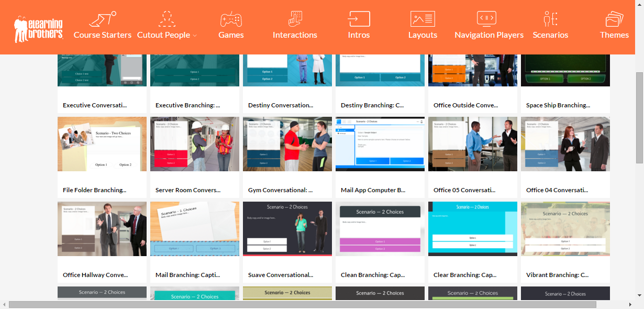Click the Games controller icon
This screenshot has height=309, width=644.
click(231, 19)
